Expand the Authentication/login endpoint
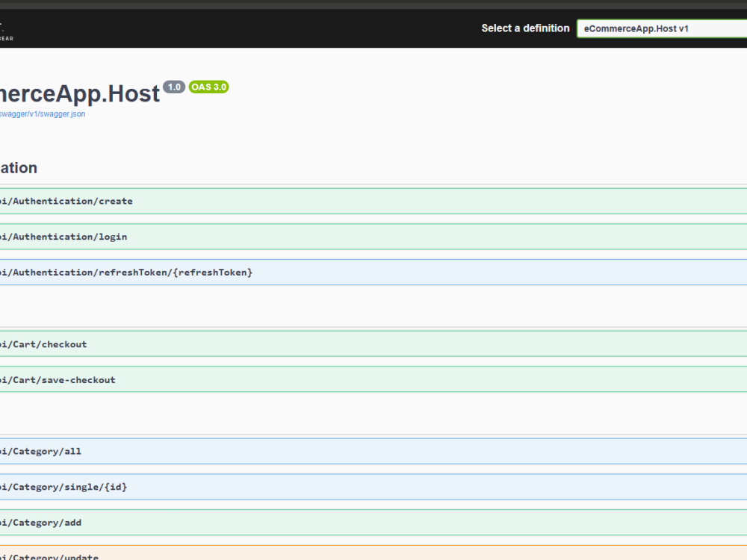Viewport: 747px width, 560px height. pos(373,237)
